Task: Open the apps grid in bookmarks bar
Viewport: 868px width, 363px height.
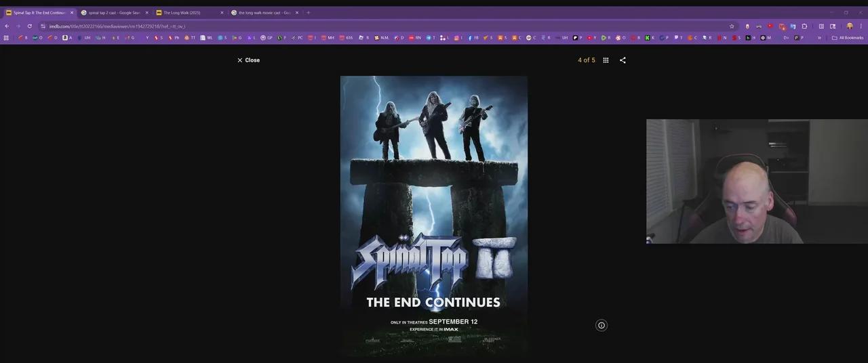Action: (6, 38)
